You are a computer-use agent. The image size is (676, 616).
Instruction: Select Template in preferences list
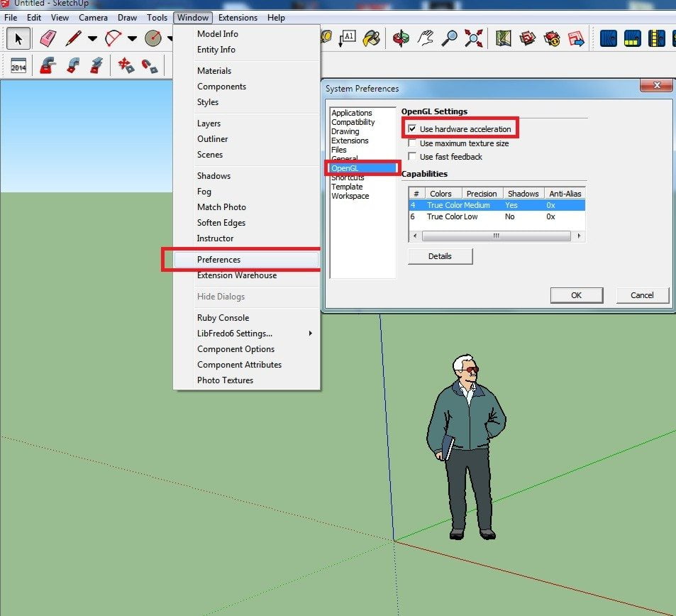click(347, 187)
